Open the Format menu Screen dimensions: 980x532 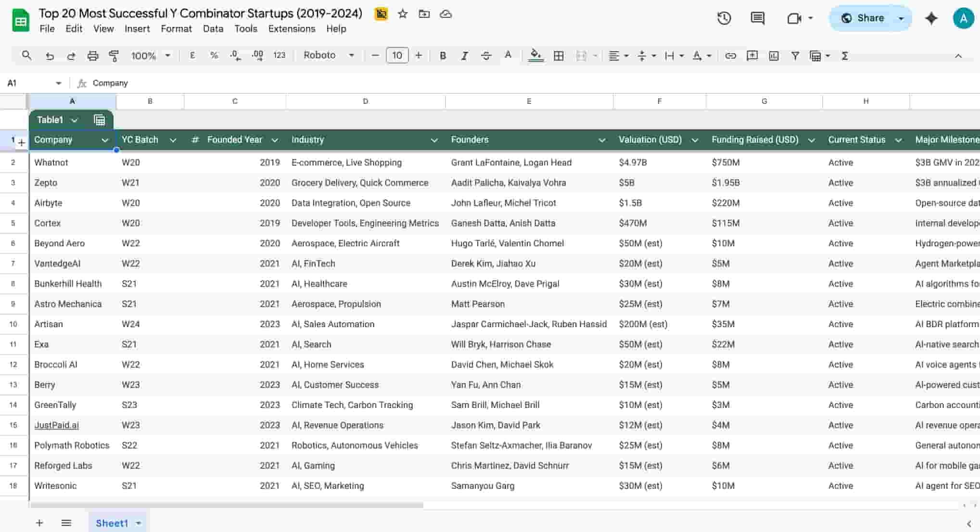tap(176, 29)
